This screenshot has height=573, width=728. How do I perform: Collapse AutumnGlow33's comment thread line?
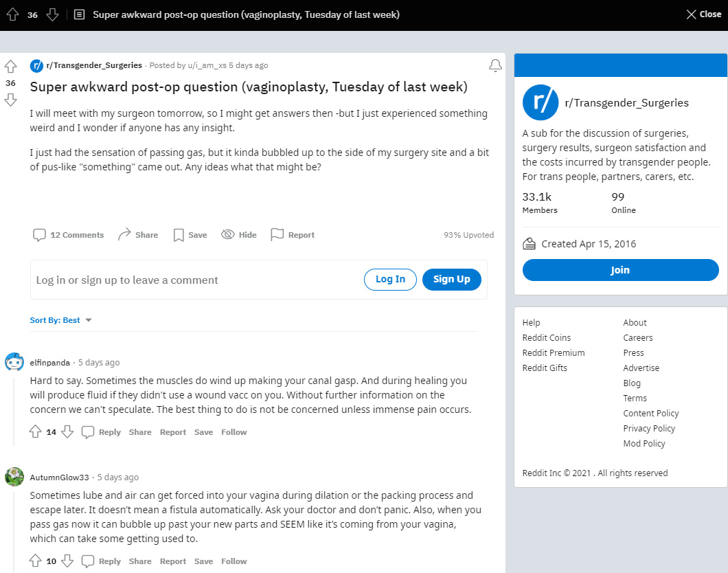(14, 530)
